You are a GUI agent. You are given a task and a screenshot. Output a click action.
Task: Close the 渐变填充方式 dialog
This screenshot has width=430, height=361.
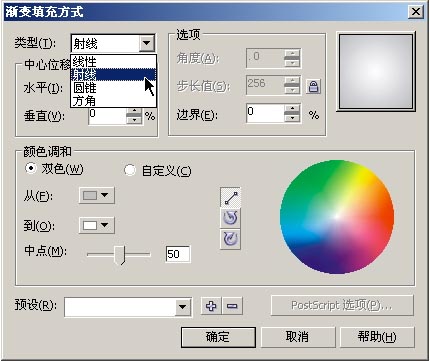click(416, 12)
